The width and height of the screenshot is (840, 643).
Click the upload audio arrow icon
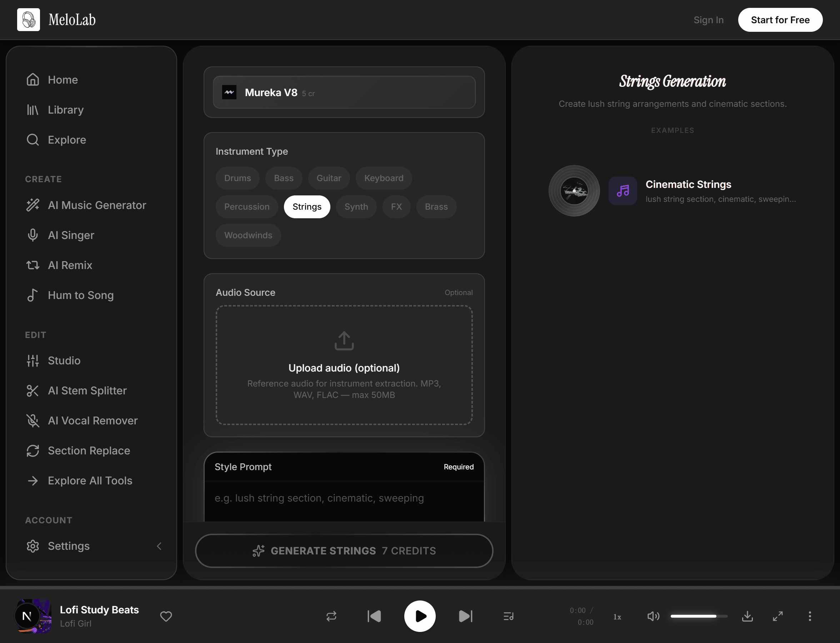344,341
